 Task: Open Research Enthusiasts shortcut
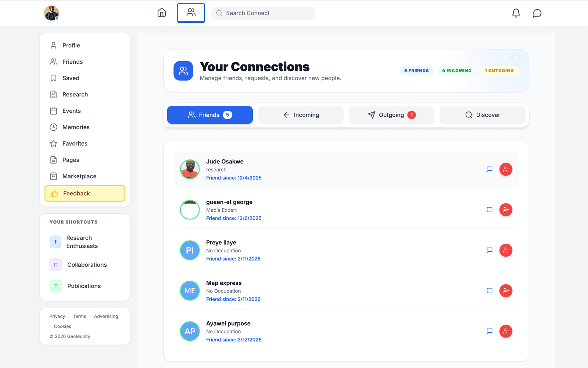[x=85, y=242]
